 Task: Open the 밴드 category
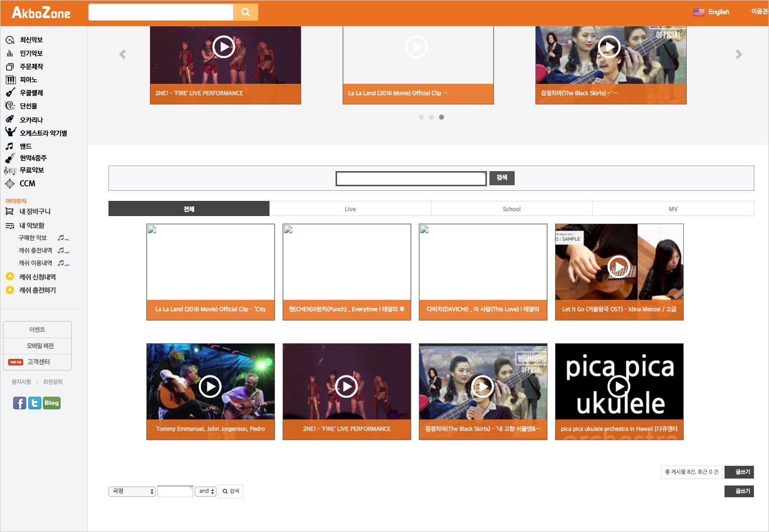point(25,146)
